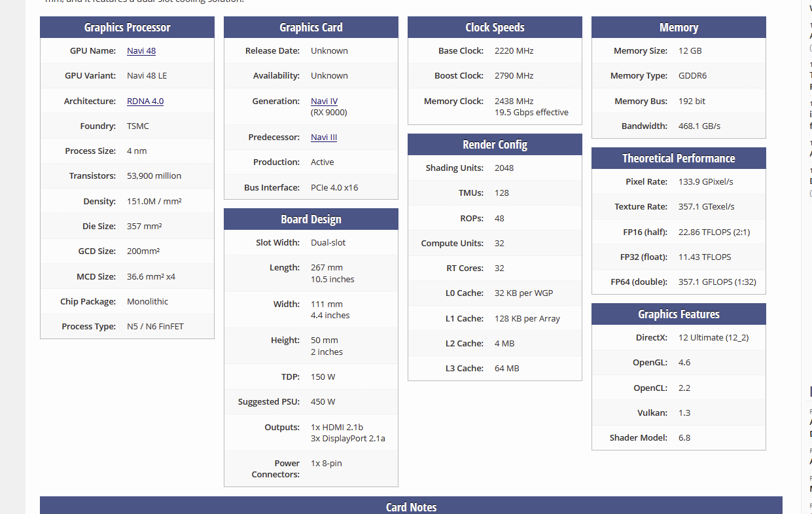This screenshot has height=514, width=812.
Task: Click Memory Clock value 2438 MHz
Action: 514,101
